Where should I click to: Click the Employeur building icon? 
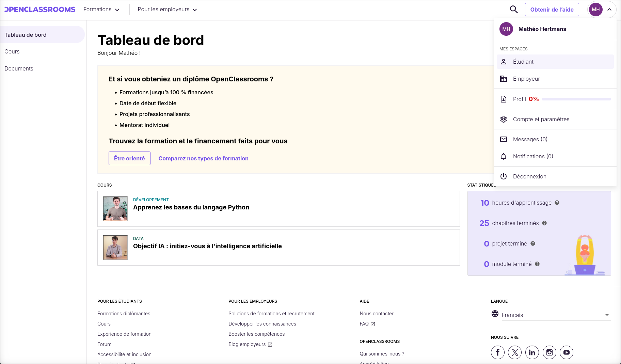(504, 79)
